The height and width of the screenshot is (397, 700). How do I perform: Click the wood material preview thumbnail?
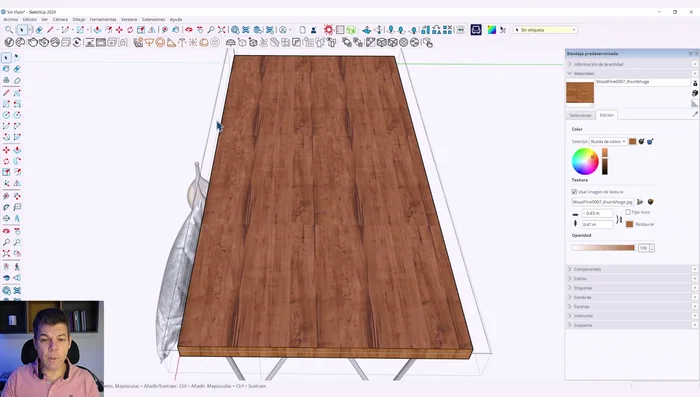click(x=580, y=92)
